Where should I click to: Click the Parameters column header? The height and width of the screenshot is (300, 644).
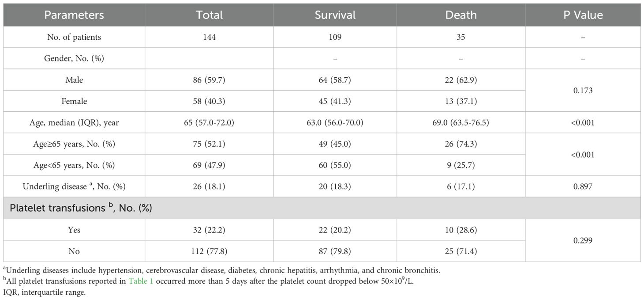point(74,15)
